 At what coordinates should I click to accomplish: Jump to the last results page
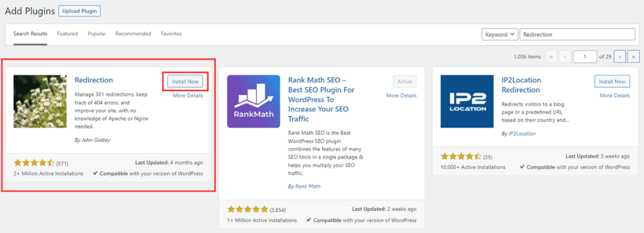633,57
